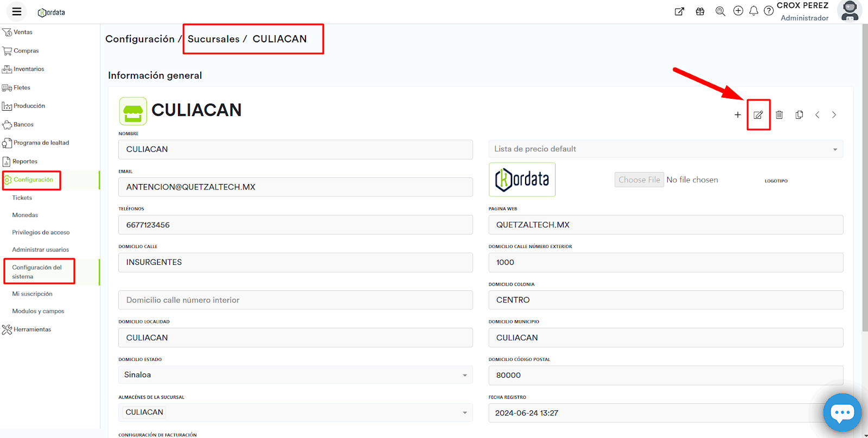Open the Inventarios sidebar menu

click(x=29, y=69)
